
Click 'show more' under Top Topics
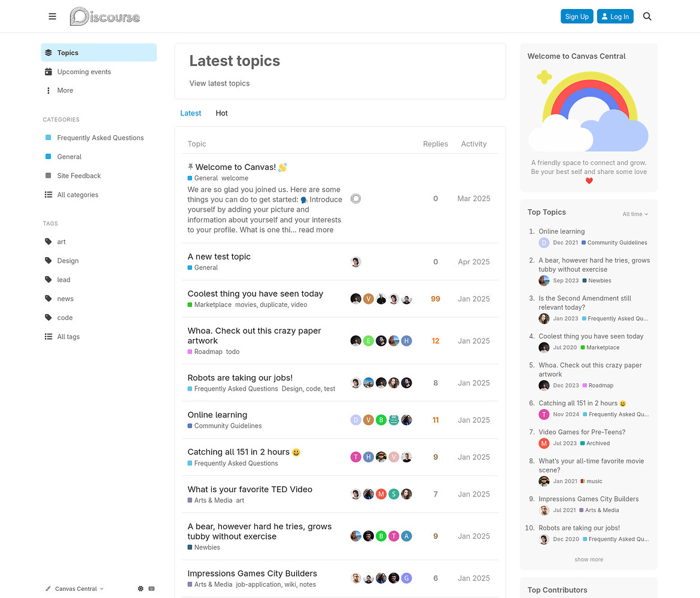(x=589, y=560)
